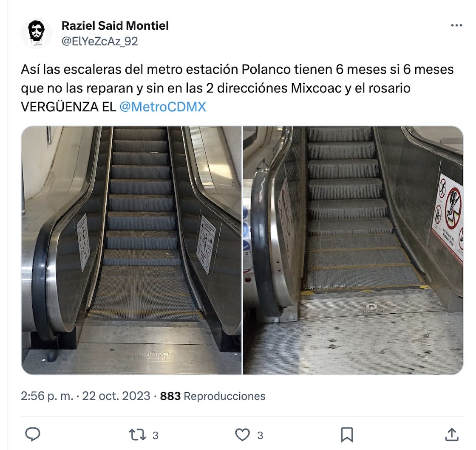This screenshot has height=450, width=476.
Task: Open the @MetroCDMX mention link
Action: pos(163,107)
